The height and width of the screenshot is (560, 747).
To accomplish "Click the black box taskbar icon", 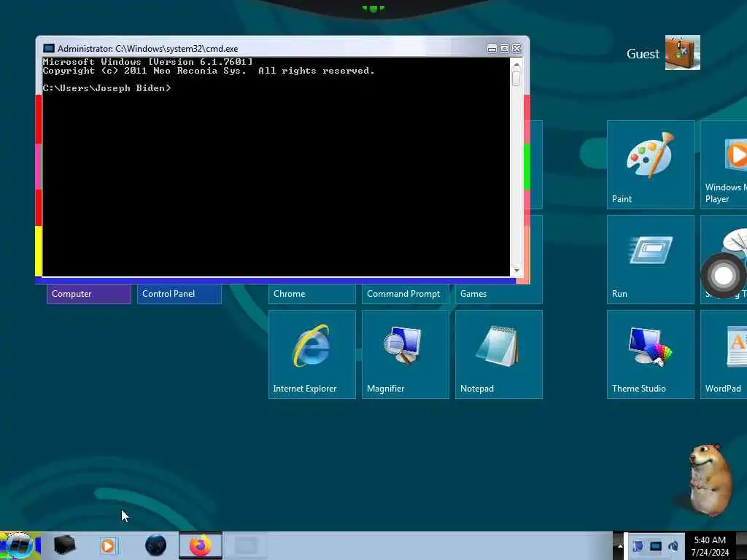I will coord(64,545).
